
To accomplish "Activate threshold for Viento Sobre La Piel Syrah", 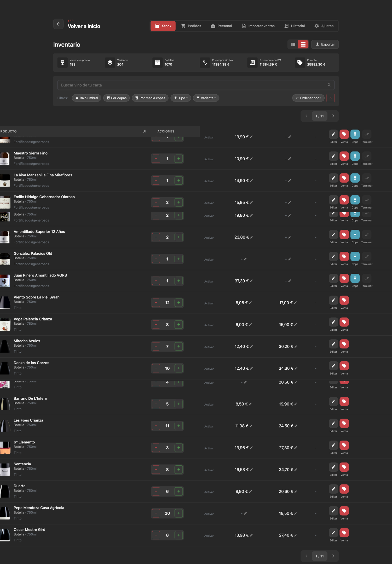I will pos(209,303).
